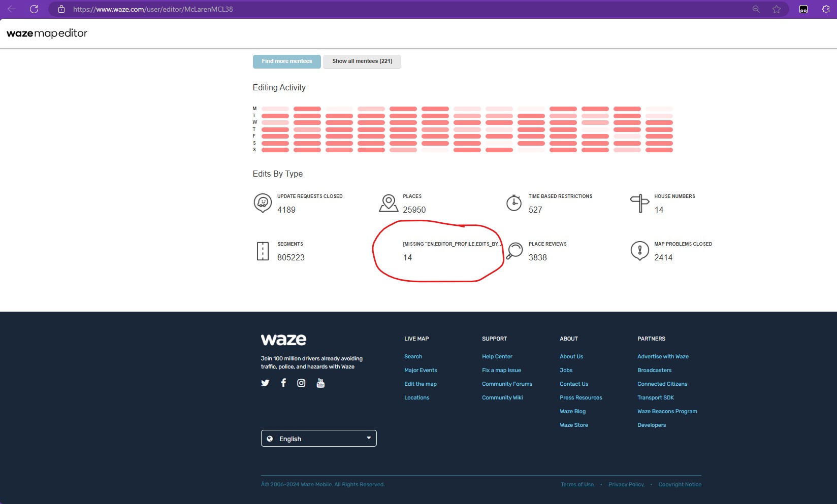Click the Places map pin icon
The width and height of the screenshot is (837, 504).
tap(389, 203)
